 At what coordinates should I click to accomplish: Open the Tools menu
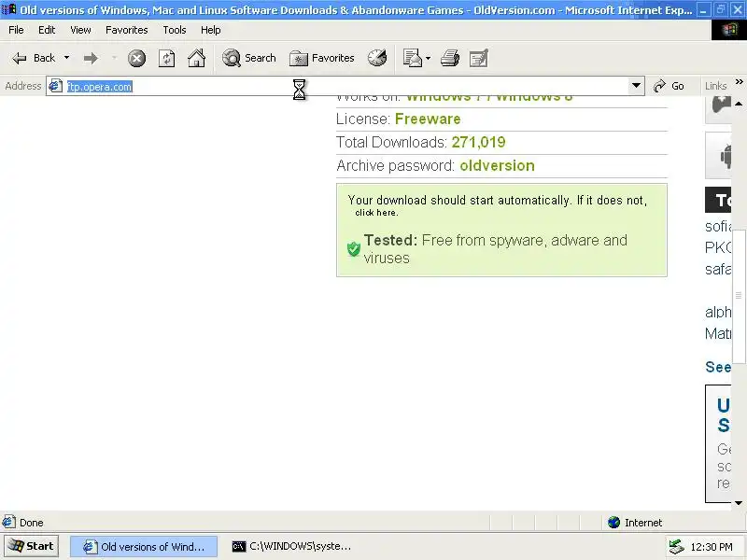point(175,30)
